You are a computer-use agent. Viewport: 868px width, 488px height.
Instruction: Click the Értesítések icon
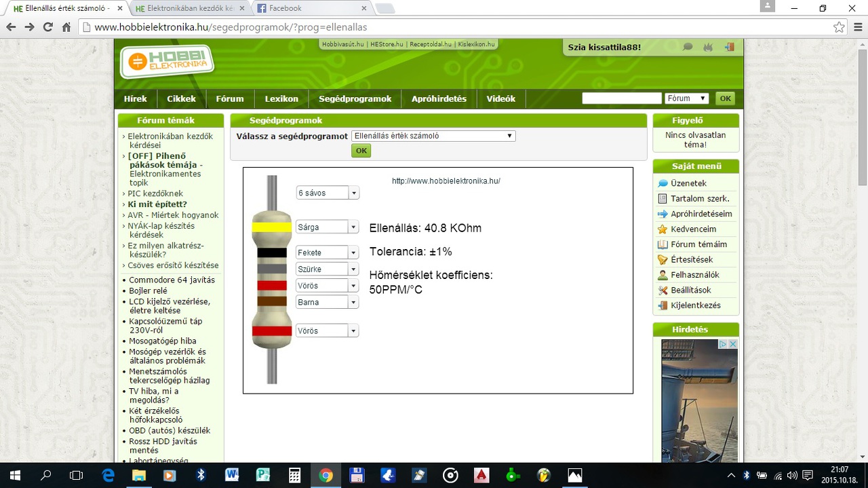tap(663, 260)
